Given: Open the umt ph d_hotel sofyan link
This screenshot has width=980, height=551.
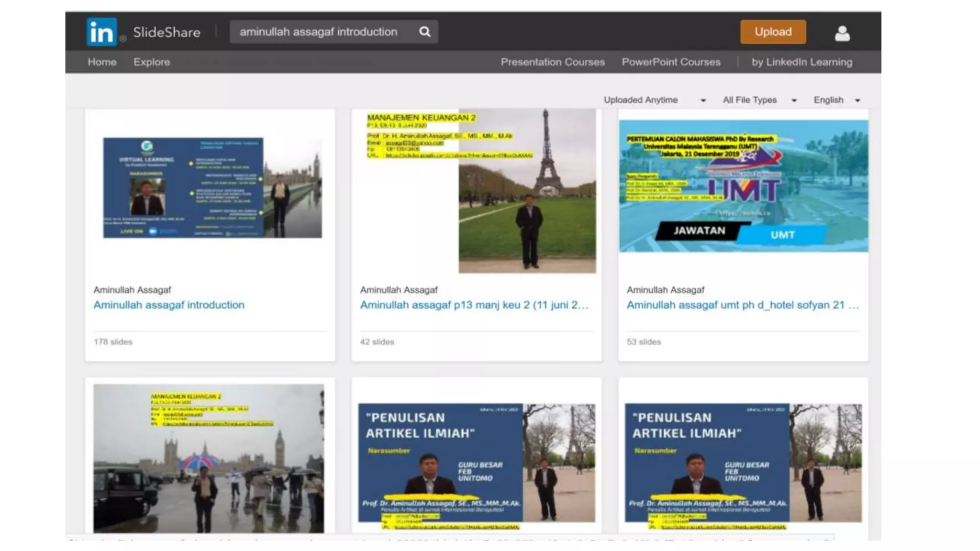Looking at the screenshot, I should pos(742,305).
